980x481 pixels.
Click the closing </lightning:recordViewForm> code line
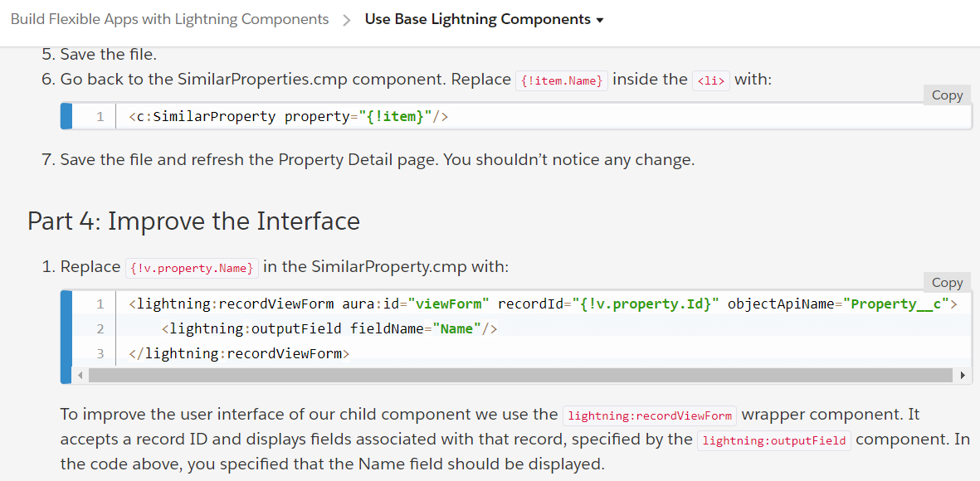tap(239, 354)
